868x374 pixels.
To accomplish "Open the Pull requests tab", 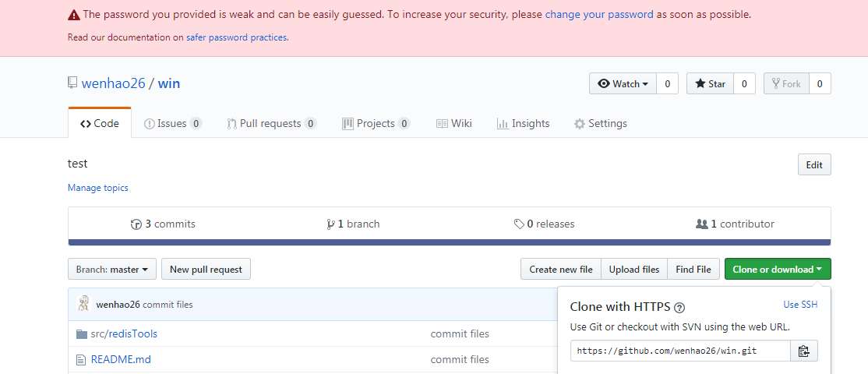I will pyautogui.click(x=271, y=123).
